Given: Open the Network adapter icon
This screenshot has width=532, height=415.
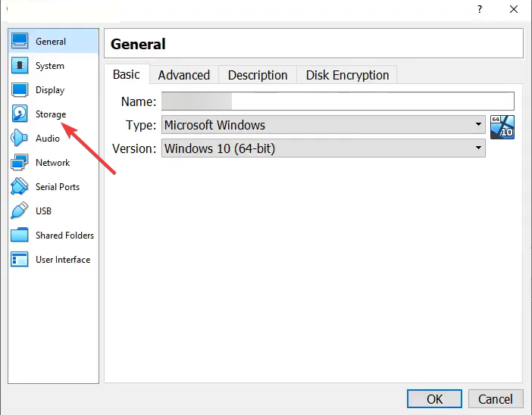Looking at the screenshot, I should [20, 163].
